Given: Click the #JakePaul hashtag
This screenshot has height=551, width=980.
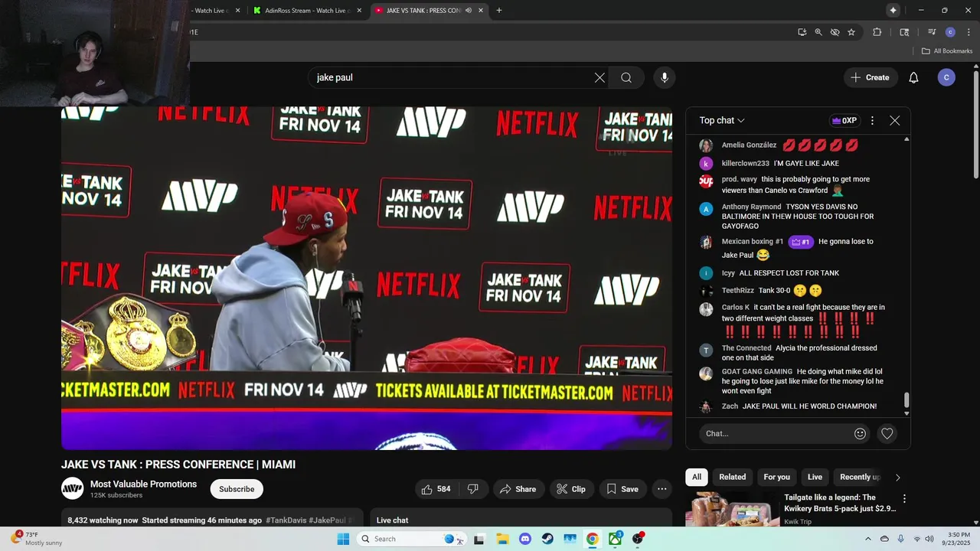Looking at the screenshot, I should point(327,520).
